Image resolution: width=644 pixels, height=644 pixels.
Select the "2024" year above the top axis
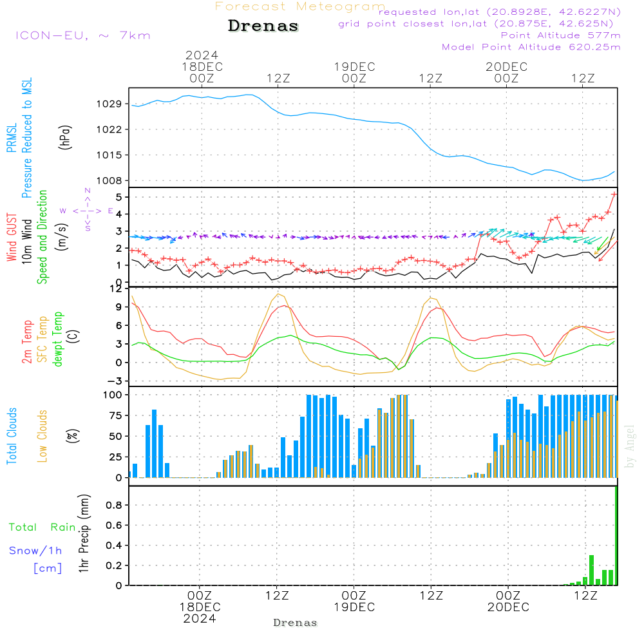[x=202, y=55]
